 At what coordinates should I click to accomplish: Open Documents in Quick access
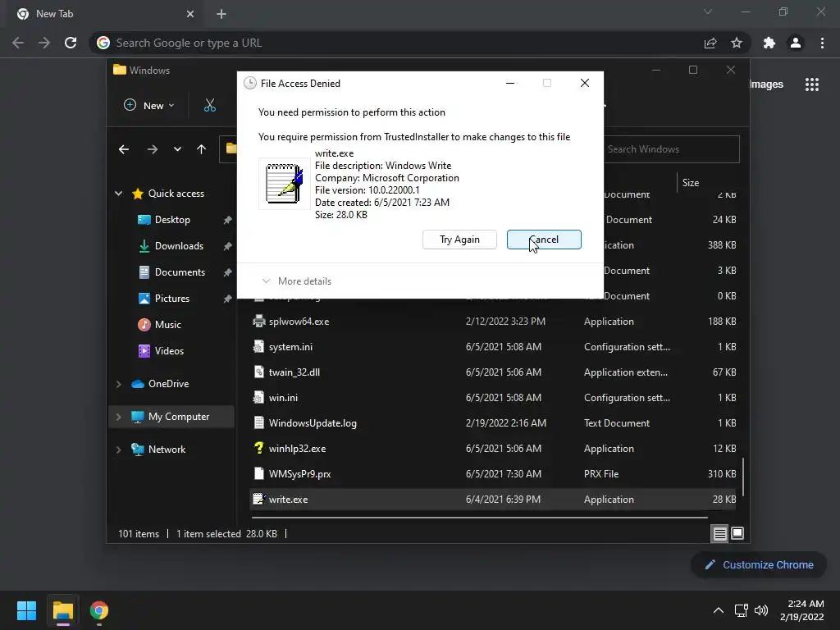pyautogui.click(x=180, y=272)
